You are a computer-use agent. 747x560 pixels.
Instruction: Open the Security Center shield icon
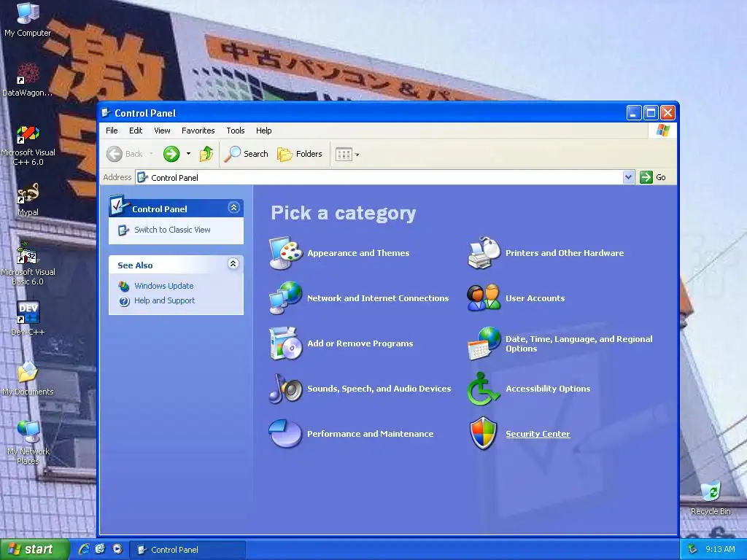(484, 434)
